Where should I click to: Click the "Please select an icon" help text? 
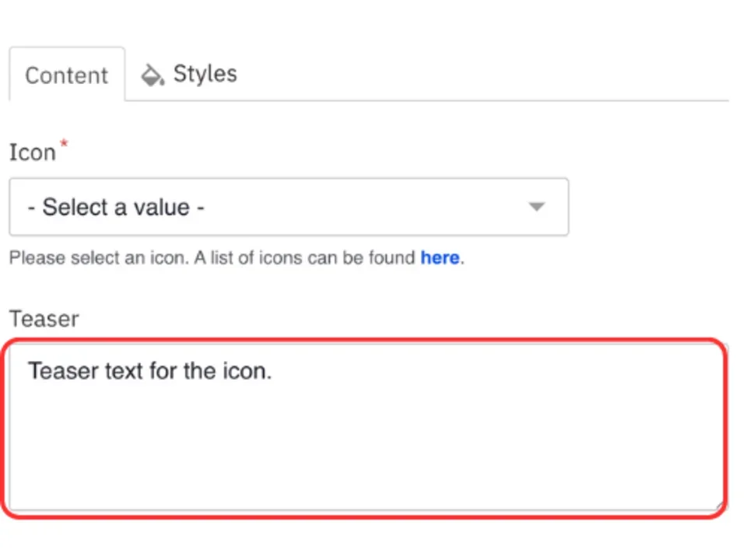pos(97,258)
